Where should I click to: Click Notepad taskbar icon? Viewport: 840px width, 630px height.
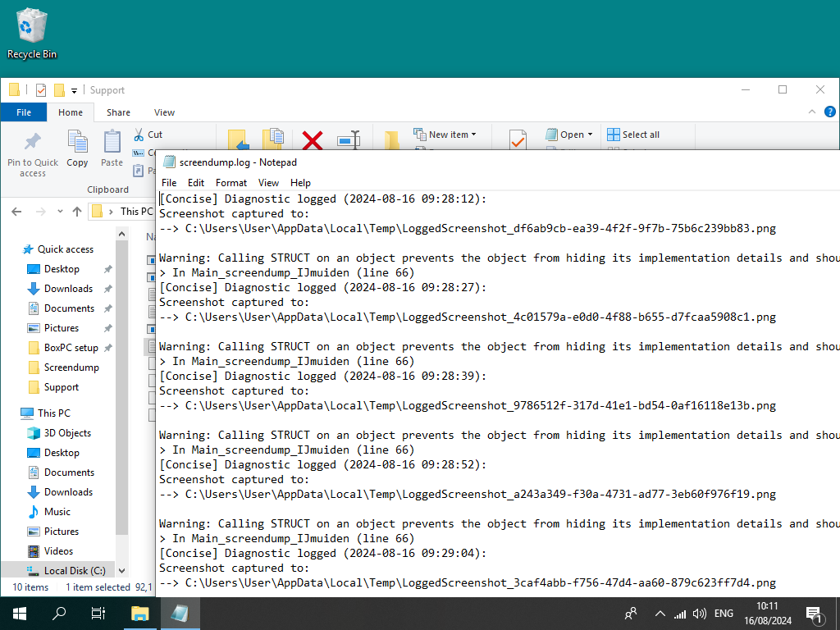point(179,614)
